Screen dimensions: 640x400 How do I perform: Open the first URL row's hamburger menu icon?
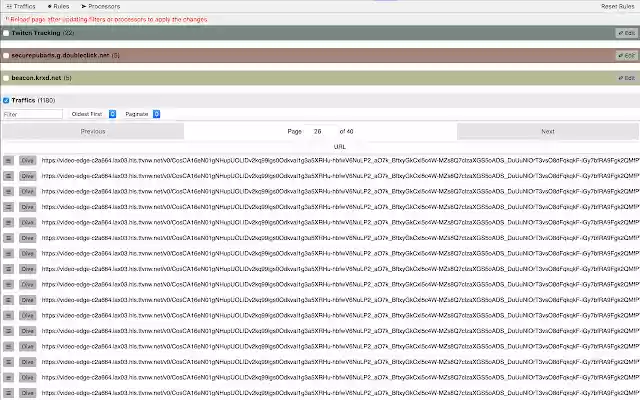(9, 161)
